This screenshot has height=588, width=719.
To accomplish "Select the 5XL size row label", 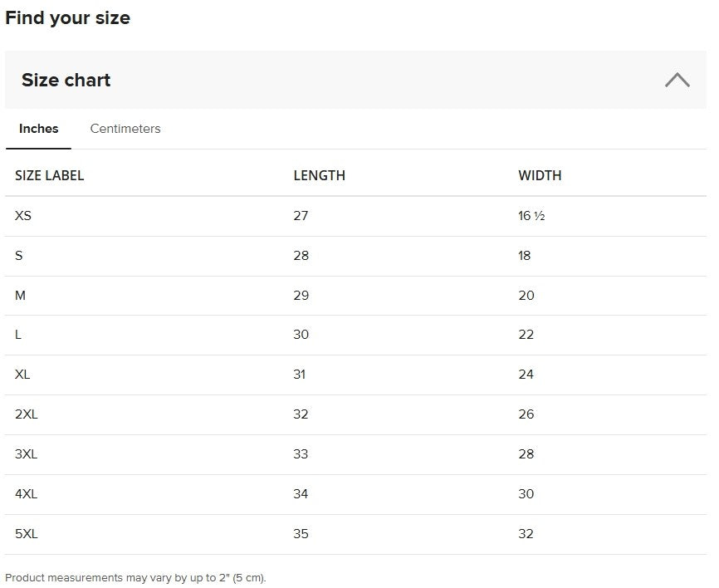I will point(26,534).
